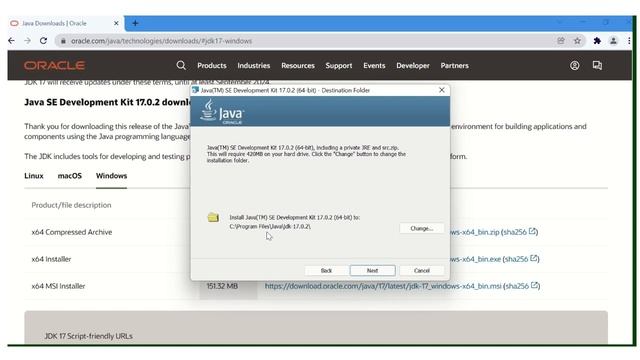Screen dimensions: 640x360
Task: Open the browser profile avatar
Action: pyautogui.click(x=613, y=41)
